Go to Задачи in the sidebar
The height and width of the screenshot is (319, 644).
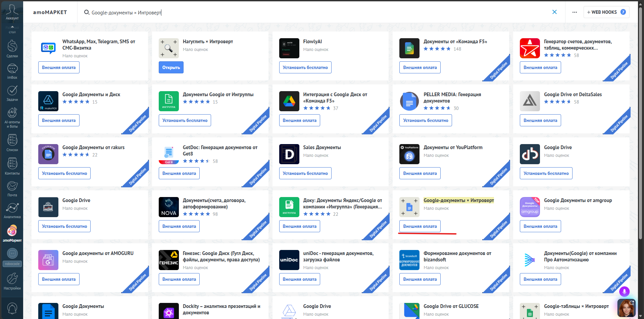coord(12,93)
